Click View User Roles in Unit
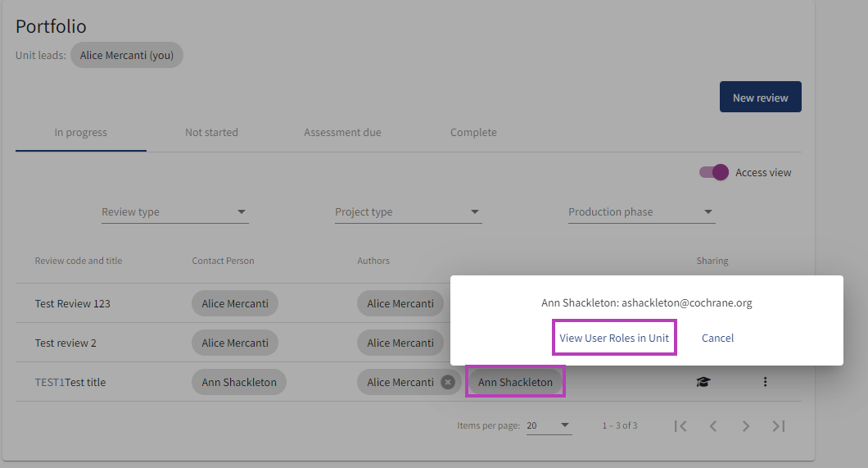Viewport: 868px width, 468px height. click(614, 338)
